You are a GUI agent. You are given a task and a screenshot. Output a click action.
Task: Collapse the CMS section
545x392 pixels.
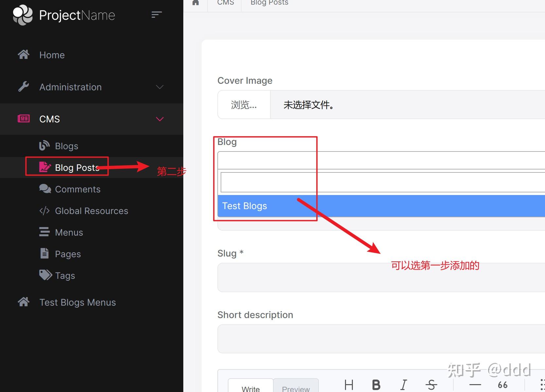(159, 119)
